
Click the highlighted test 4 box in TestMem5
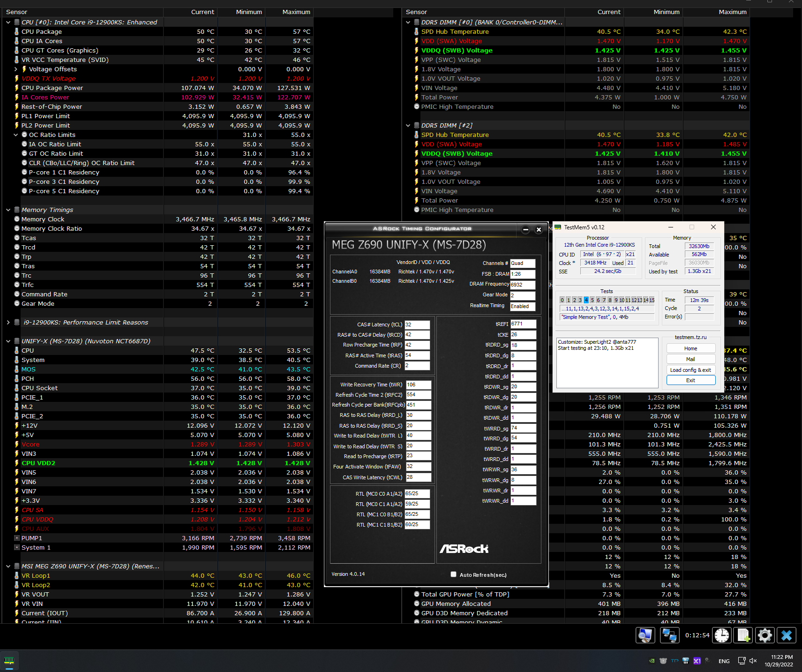coord(586,300)
